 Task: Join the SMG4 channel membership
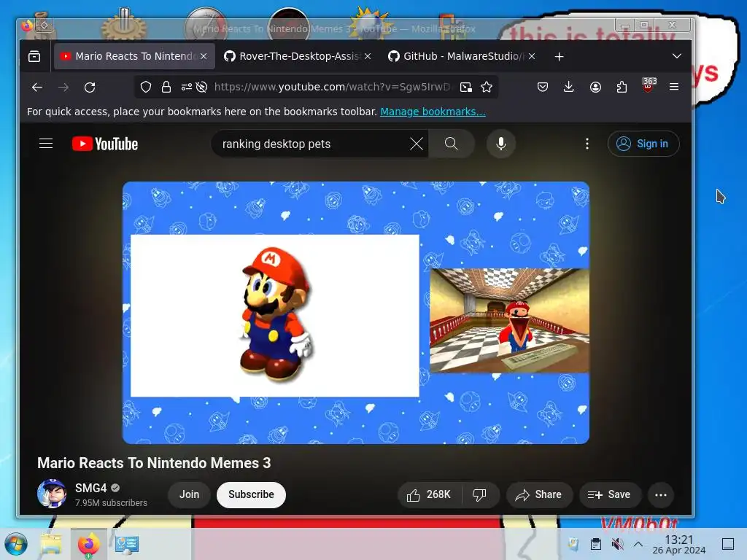tap(189, 495)
